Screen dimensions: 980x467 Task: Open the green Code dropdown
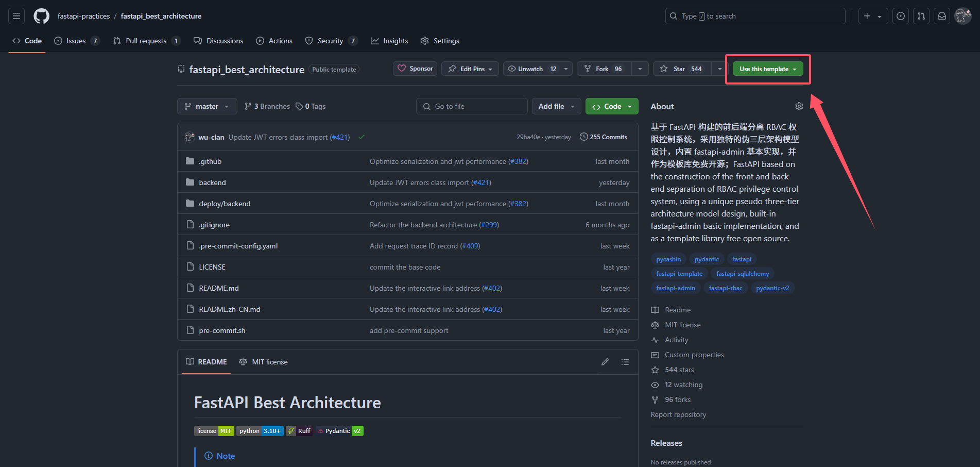coord(612,106)
